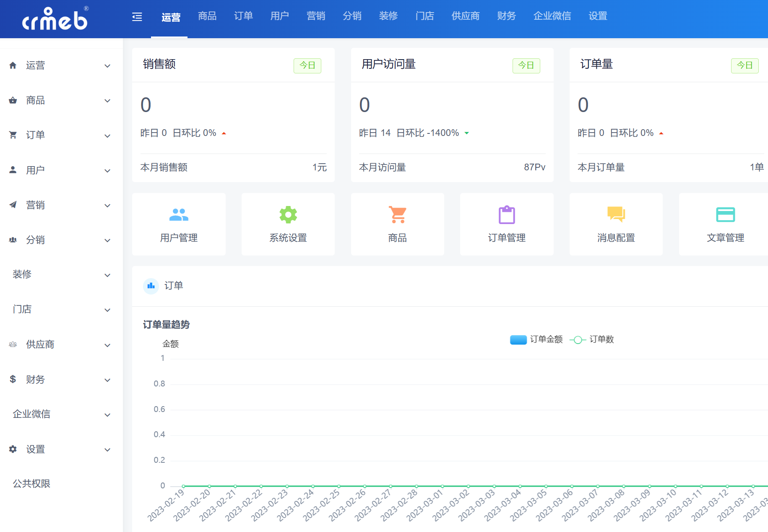Click chart data point at 2023-02-19
This screenshot has height=532, width=768.
183,486
